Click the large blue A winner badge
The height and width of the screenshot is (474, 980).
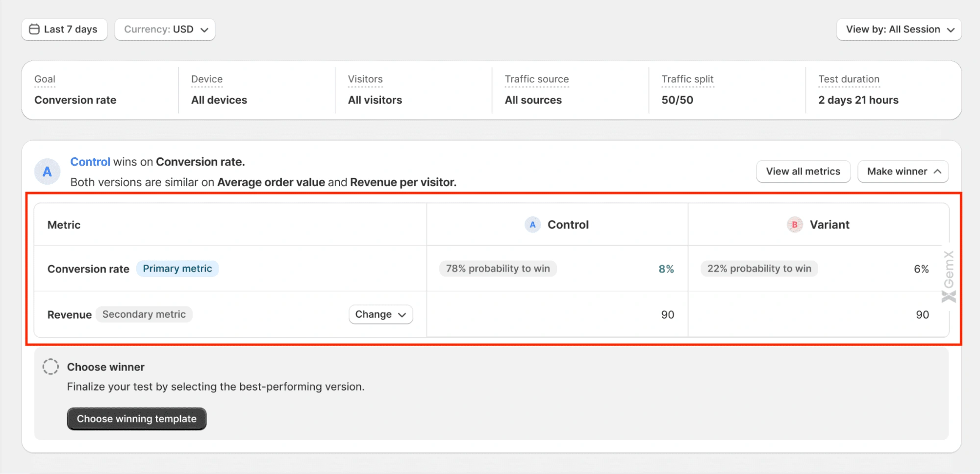[x=47, y=172]
